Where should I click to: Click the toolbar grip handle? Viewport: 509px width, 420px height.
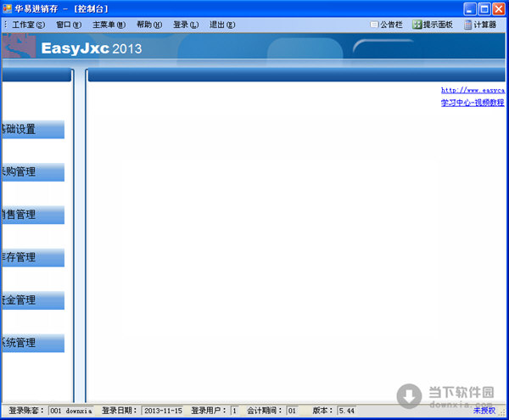pyautogui.click(x=6, y=25)
